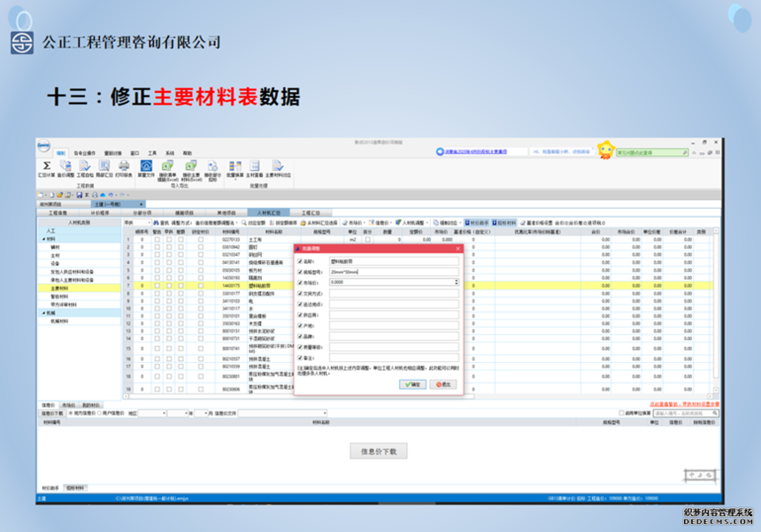Image resolution: width=761 pixels, height=532 pixels.
Task: Toggle the 备注 checkbox in dialog
Action: tap(300, 357)
